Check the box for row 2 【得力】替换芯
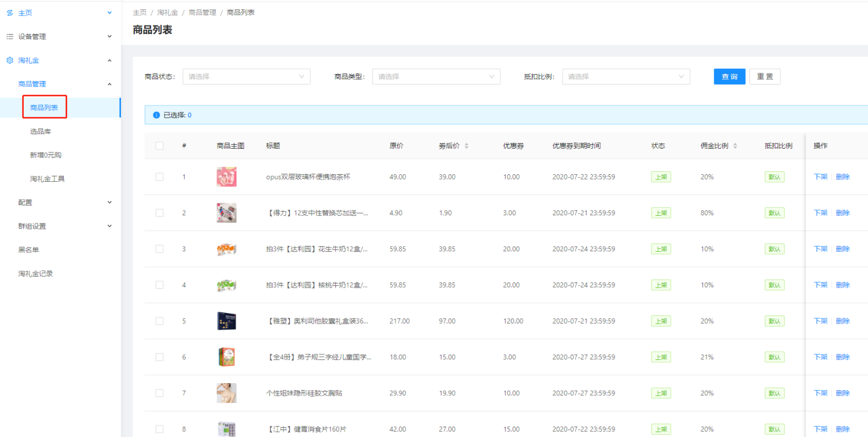868x437 pixels. pyautogui.click(x=160, y=212)
